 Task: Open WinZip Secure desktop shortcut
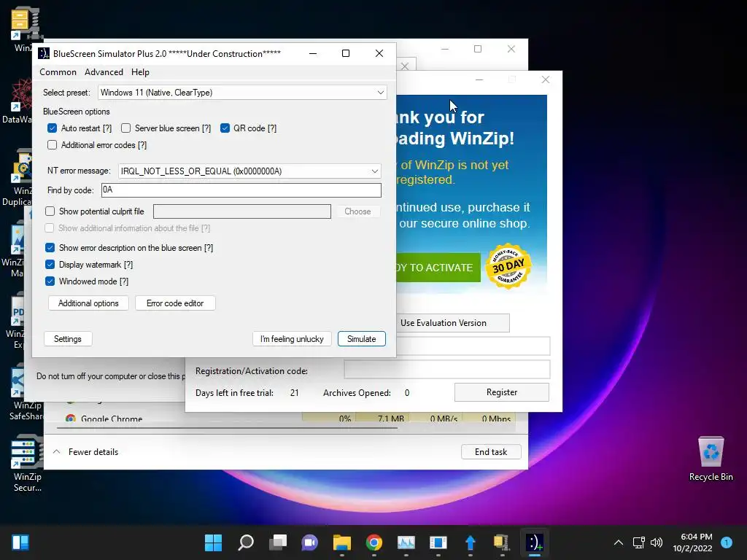point(27,463)
